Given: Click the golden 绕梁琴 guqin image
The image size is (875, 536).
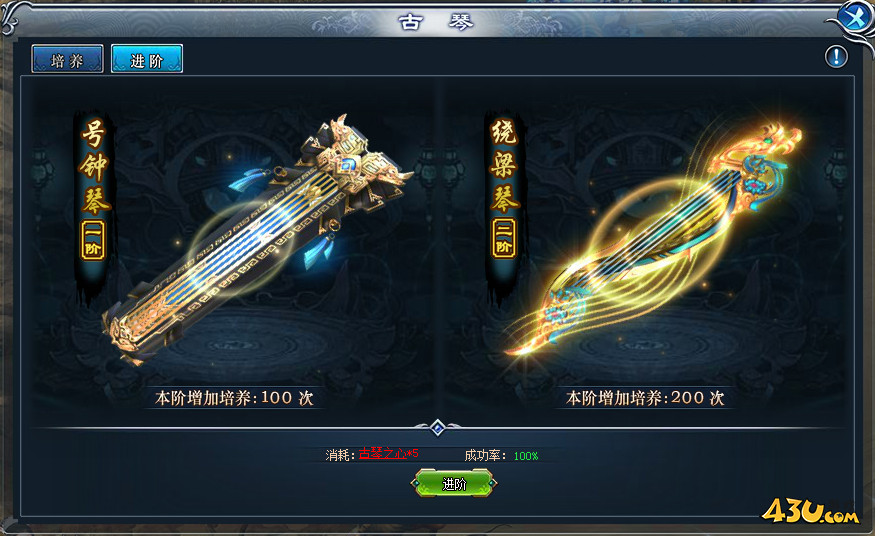Looking at the screenshot, I should [x=653, y=240].
